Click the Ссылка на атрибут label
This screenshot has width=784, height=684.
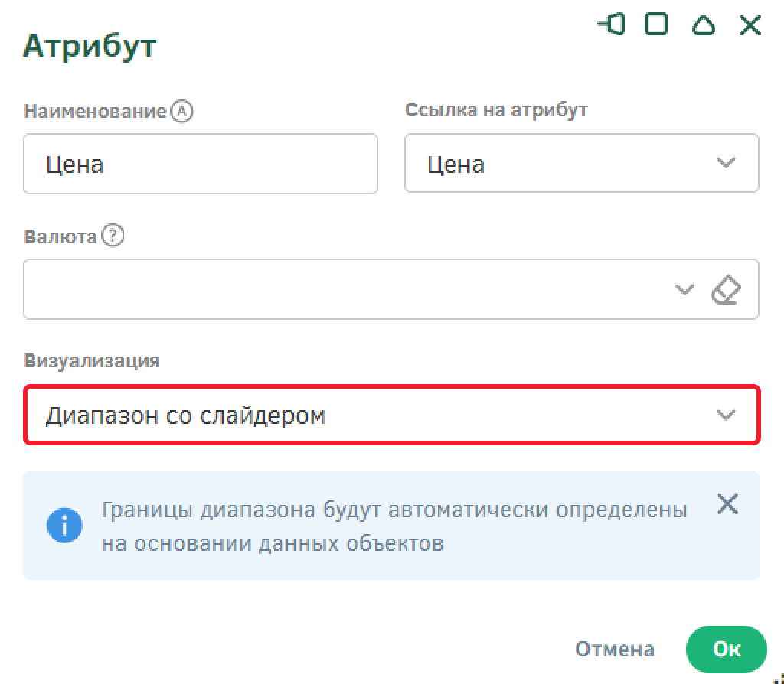[495, 110]
